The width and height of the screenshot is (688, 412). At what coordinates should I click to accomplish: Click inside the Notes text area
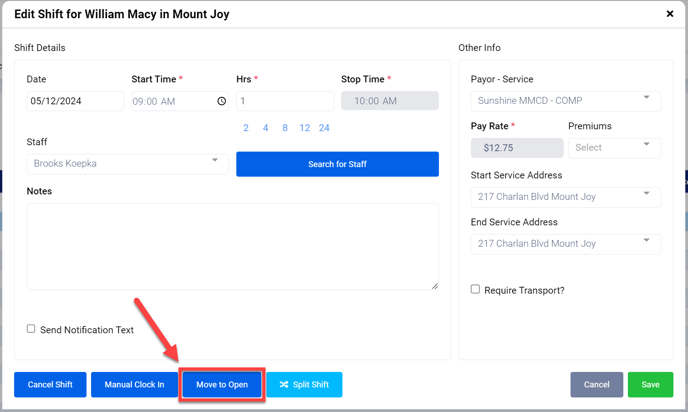pos(232,246)
